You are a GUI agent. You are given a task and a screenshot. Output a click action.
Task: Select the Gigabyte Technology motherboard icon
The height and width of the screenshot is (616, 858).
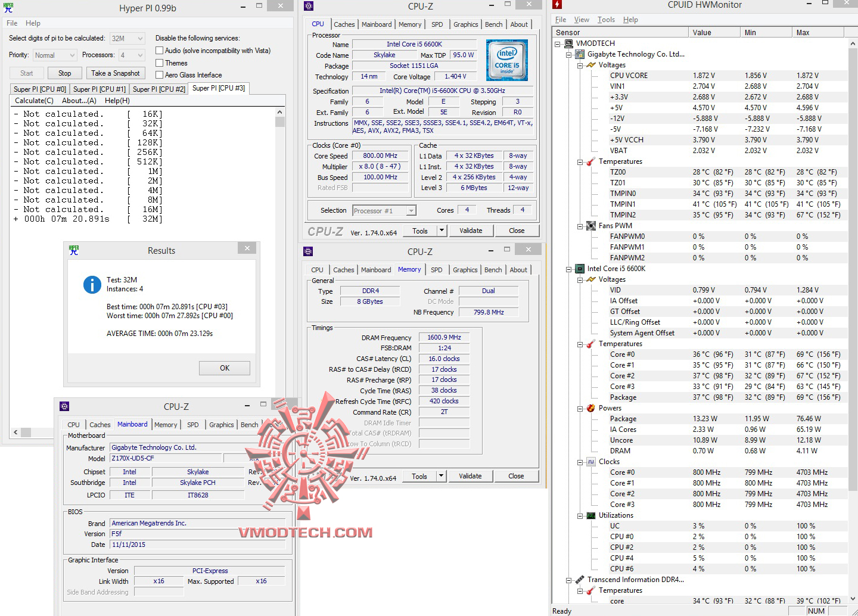pyautogui.click(x=580, y=54)
